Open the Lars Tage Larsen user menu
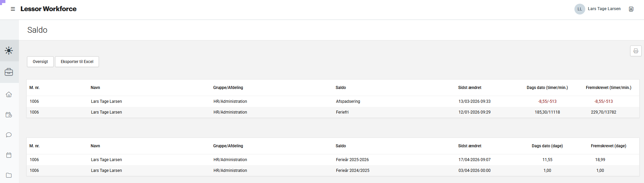This screenshot has width=644, height=183. pos(604,9)
